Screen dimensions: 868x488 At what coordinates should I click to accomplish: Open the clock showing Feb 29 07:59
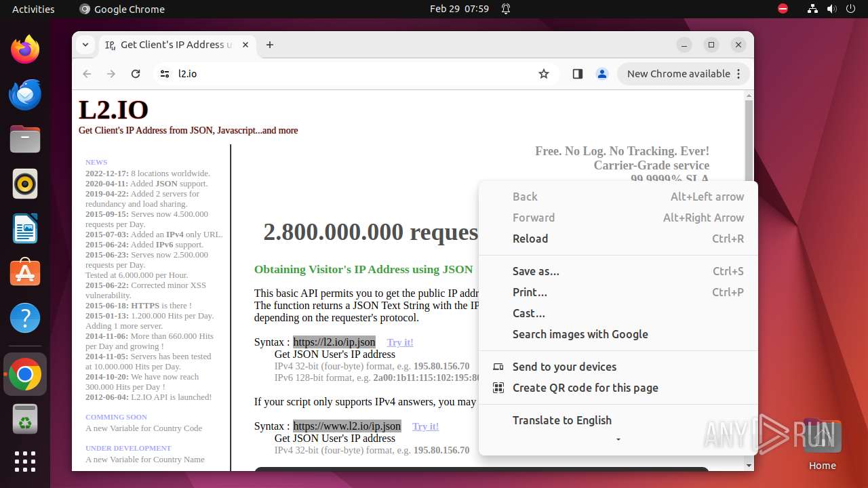tap(459, 9)
